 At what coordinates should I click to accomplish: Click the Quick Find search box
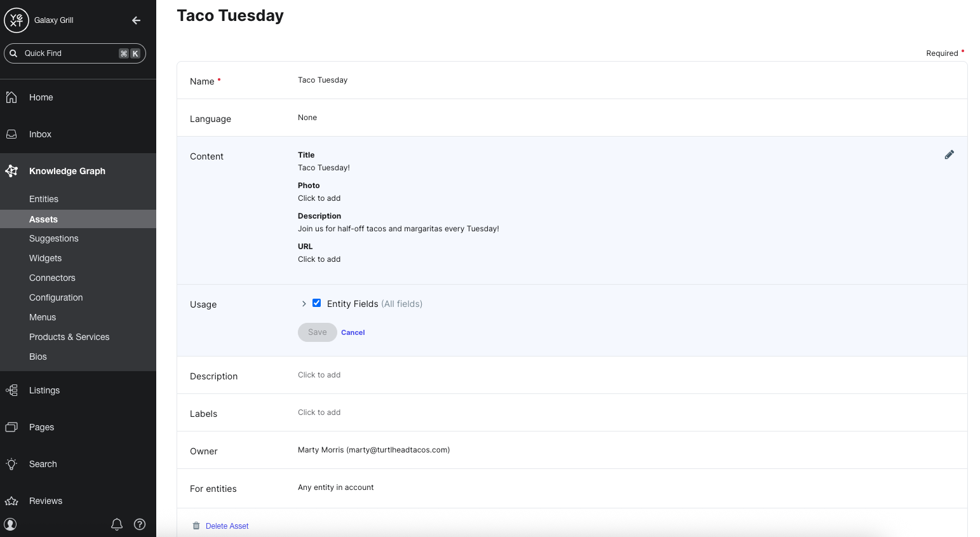70,53
